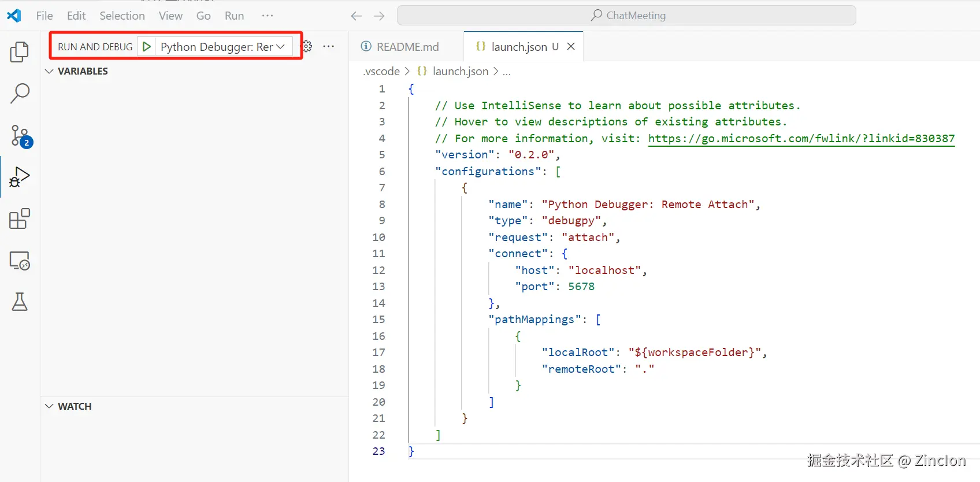Open the go.microsoft.com fwlink URL
This screenshot has height=482, width=980.
[801, 138]
